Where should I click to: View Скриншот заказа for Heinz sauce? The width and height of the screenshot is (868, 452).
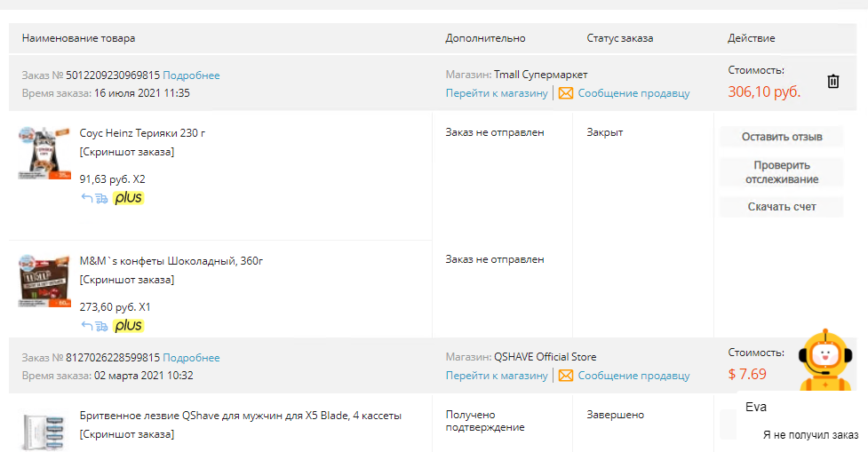(127, 152)
